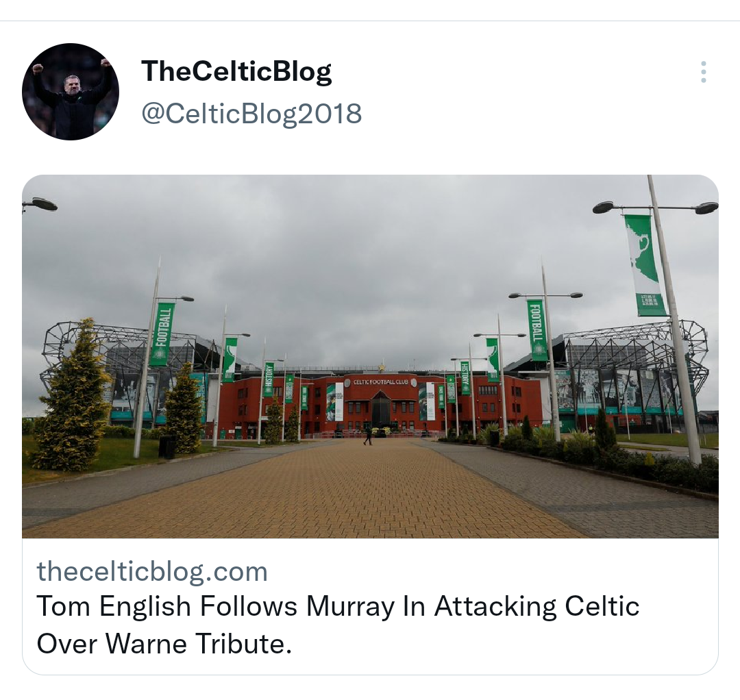Screen dimensions: 740x700
Task: Click the large trophy banner on right lamppost
Action: pyautogui.click(x=644, y=265)
